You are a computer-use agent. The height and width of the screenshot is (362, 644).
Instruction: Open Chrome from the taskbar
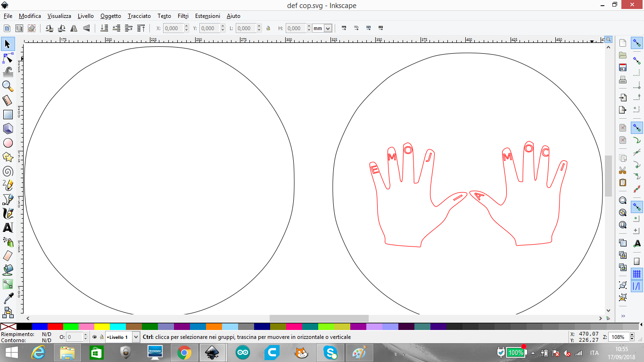[x=184, y=353]
